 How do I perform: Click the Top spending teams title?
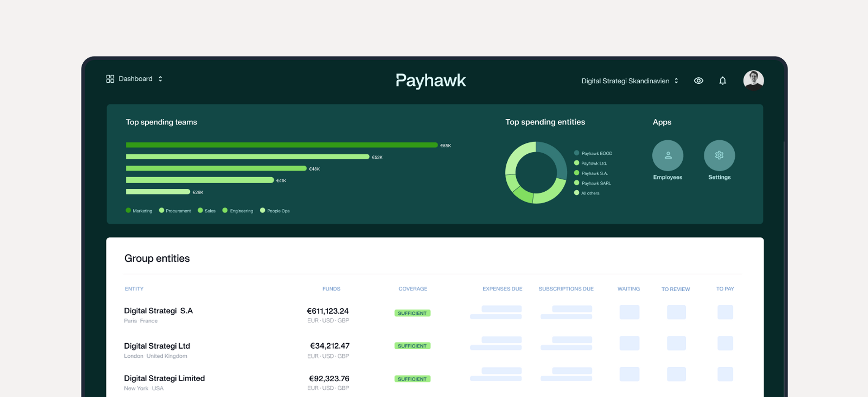[161, 122]
